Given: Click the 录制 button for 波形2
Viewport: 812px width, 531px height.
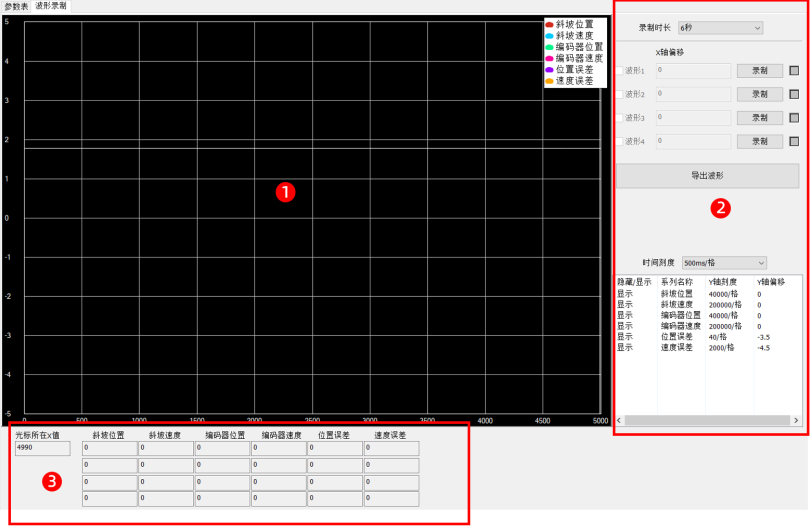Looking at the screenshot, I should (x=760, y=94).
